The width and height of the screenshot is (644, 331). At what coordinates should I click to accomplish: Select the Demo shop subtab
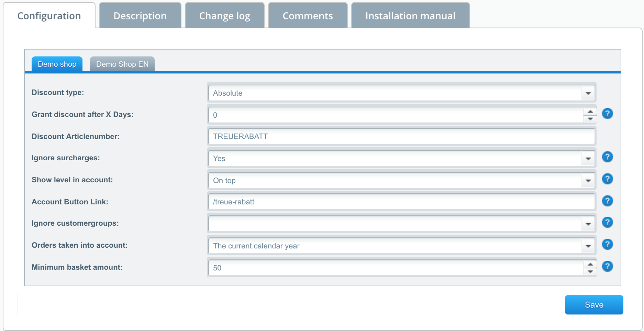click(x=57, y=64)
